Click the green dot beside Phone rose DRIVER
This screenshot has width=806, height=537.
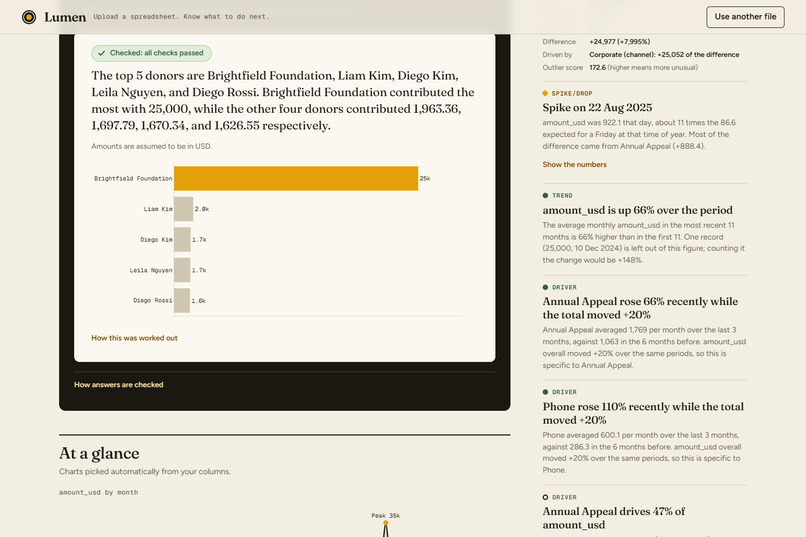click(545, 392)
